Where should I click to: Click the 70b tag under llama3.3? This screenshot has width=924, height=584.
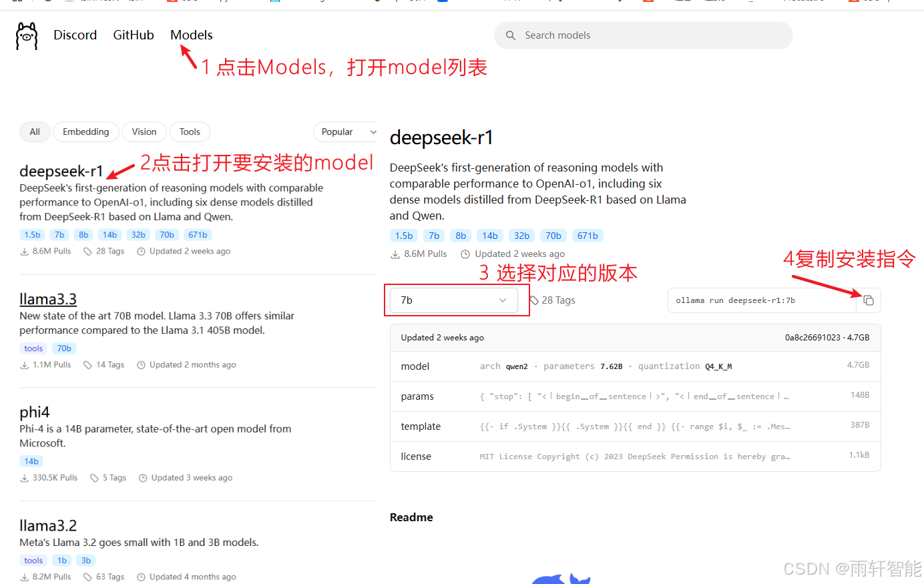[64, 348]
